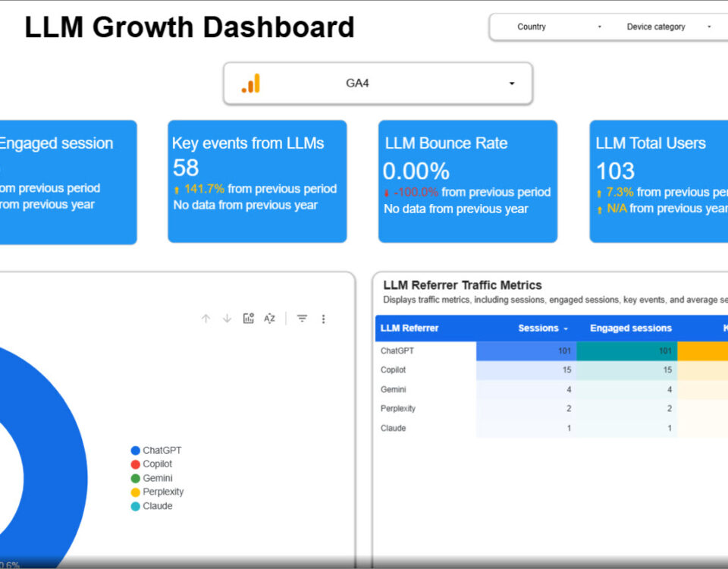Image resolution: width=728 pixels, height=569 pixels.
Task: Click the bounce rate value 0.00%
Action: [416, 171]
